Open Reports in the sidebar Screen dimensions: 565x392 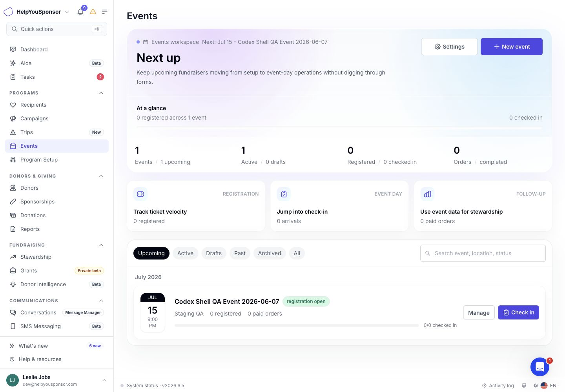(56, 229)
